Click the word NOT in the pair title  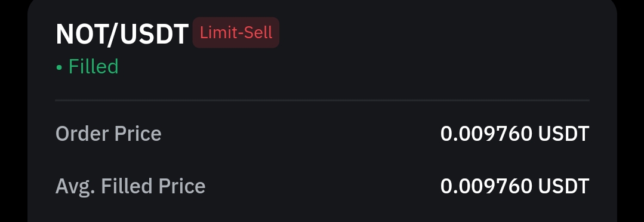coord(81,33)
